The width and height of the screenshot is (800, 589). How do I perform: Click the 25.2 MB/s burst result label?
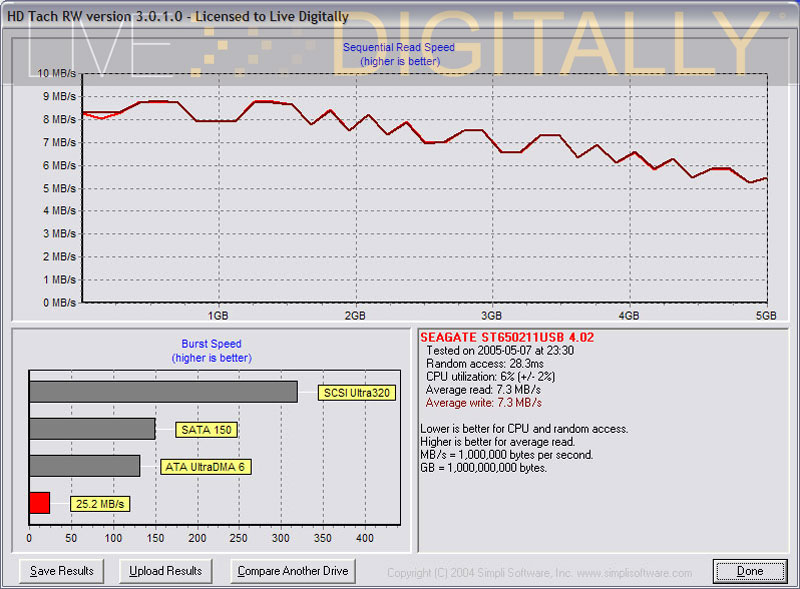[100, 504]
